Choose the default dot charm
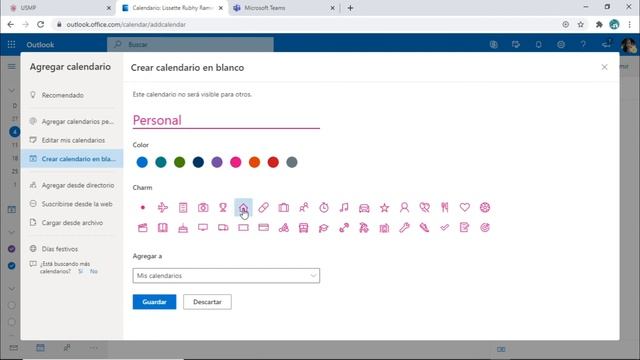Image resolution: width=640 pixels, height=360 pixels. click(142, 207)
